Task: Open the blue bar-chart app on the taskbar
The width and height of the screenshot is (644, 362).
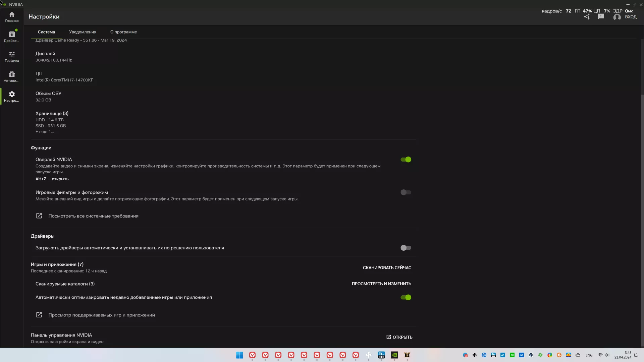Action: tap(381, 355)
